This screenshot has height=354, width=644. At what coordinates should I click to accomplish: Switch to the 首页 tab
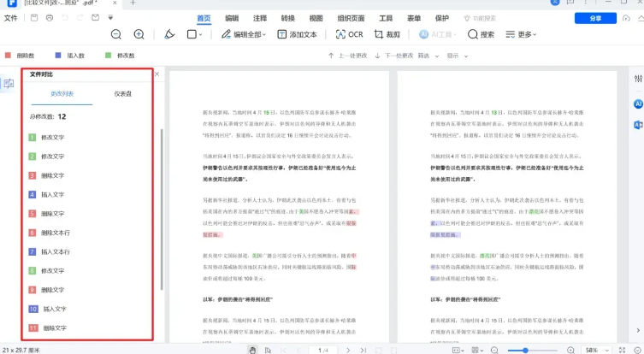(x=204, y=18)
